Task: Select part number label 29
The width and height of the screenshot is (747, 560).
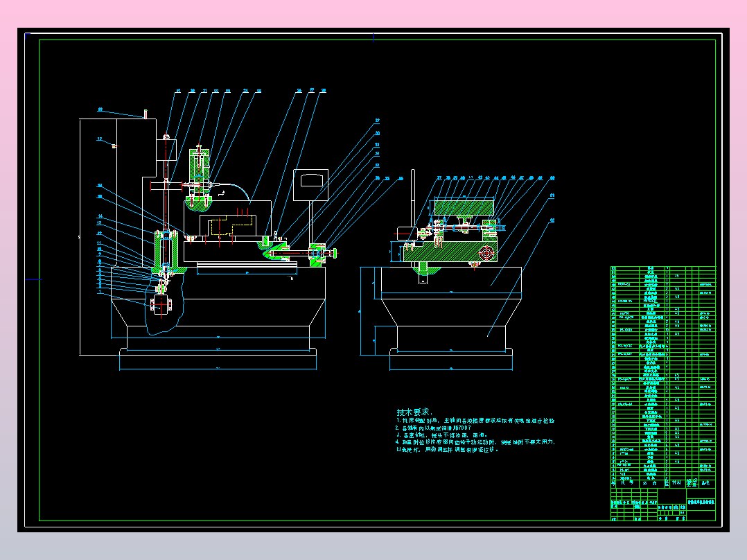Action: pyautogui.click(x=377, y=121)
